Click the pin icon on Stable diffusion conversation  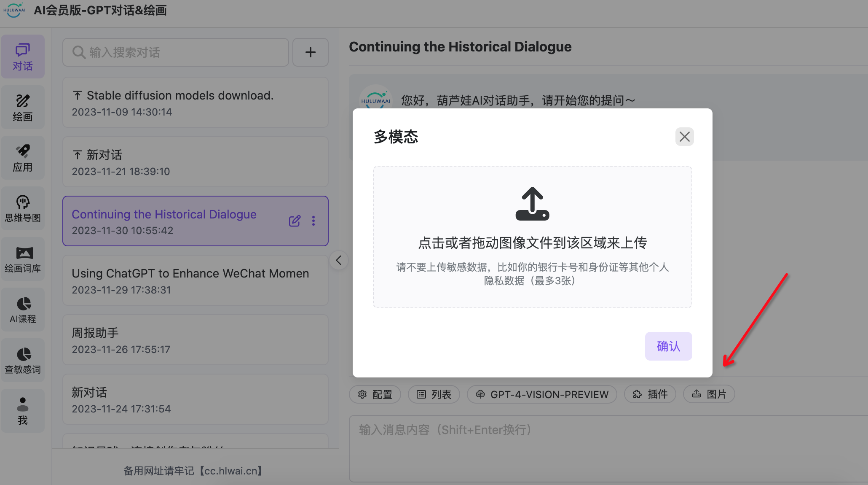pyautogui.click(x=77, y=96)
